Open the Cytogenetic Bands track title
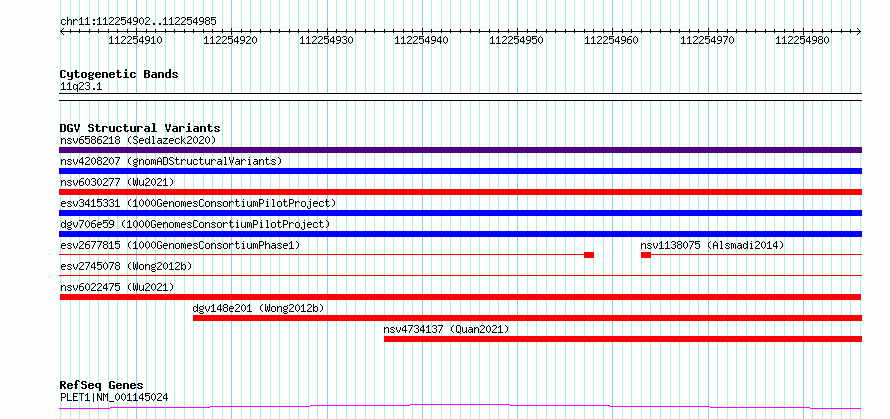 119,74
